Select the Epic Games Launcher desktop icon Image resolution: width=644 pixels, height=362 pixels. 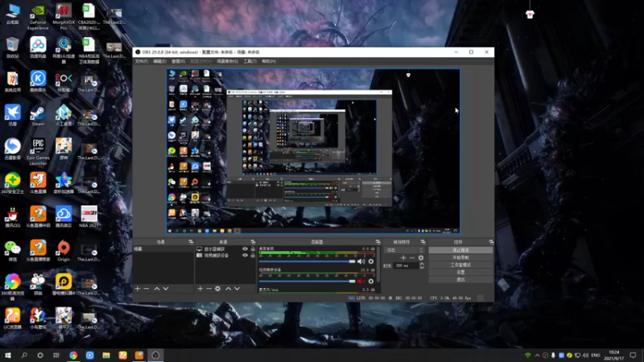pos(38,152)
